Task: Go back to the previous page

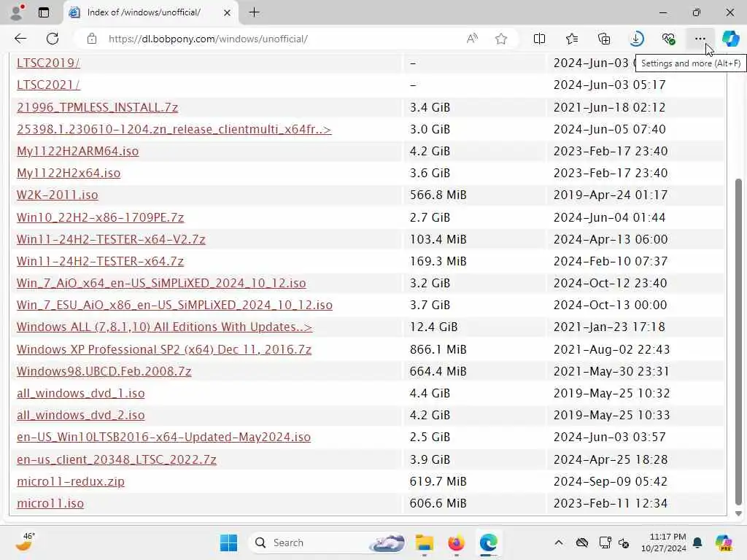Action: point(20,39)
